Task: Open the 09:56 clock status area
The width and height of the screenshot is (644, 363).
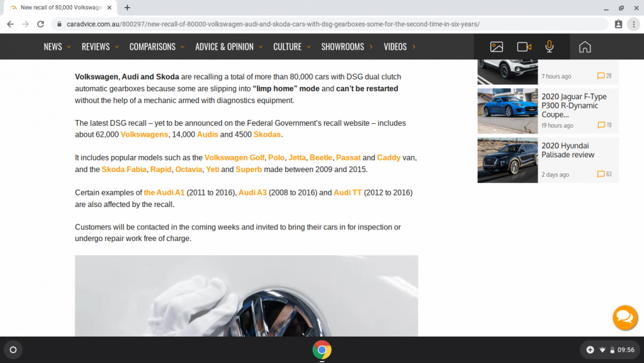Action: [x=626, y=350]
